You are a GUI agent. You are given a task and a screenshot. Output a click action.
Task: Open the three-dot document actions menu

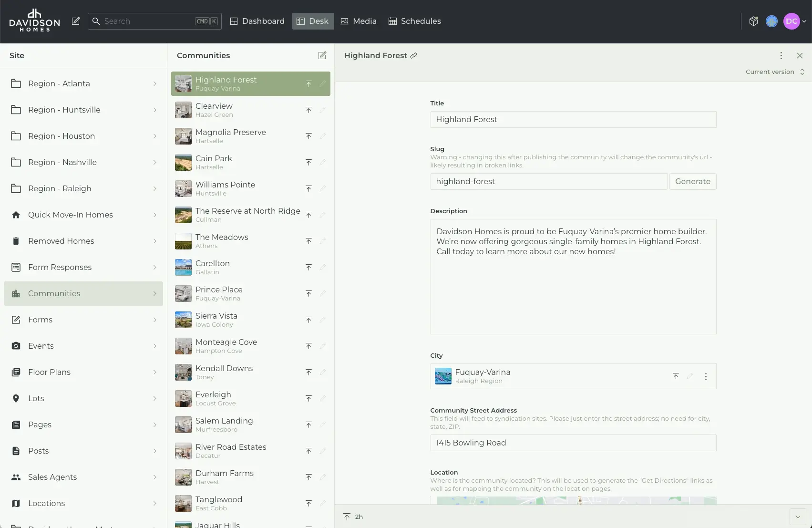781,55
